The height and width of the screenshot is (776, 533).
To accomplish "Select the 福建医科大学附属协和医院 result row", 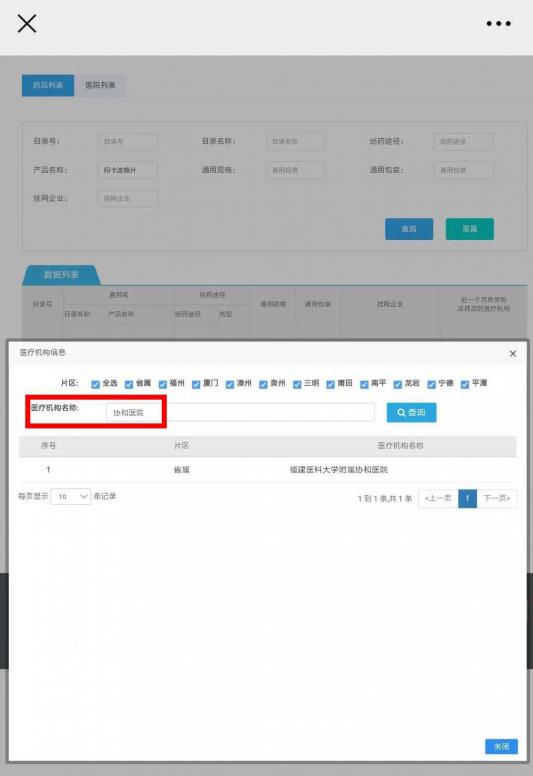I will tap(267, 470).
